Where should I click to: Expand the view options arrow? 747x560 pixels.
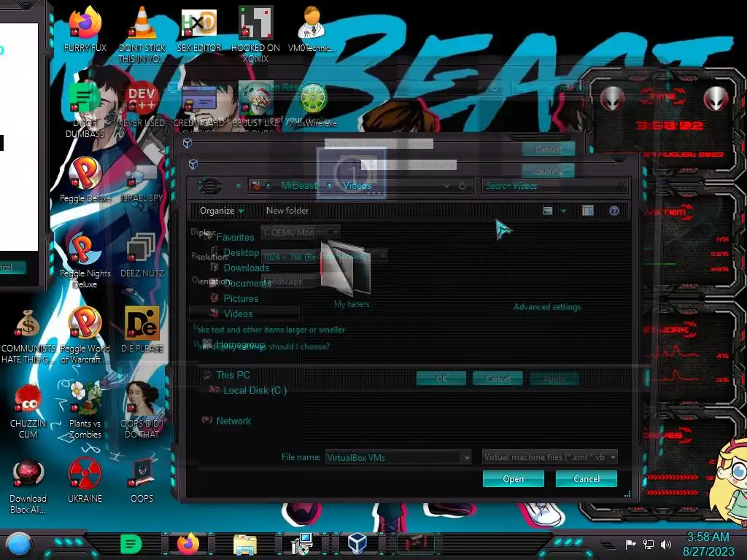coord(563,211)
